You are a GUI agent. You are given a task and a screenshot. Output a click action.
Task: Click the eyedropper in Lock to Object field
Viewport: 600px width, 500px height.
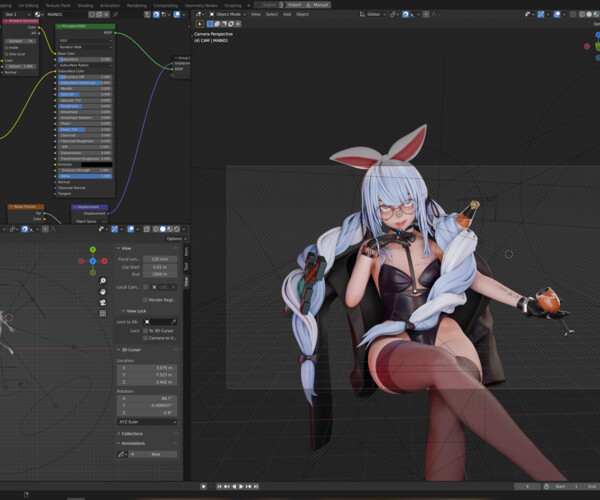point(173,322)
